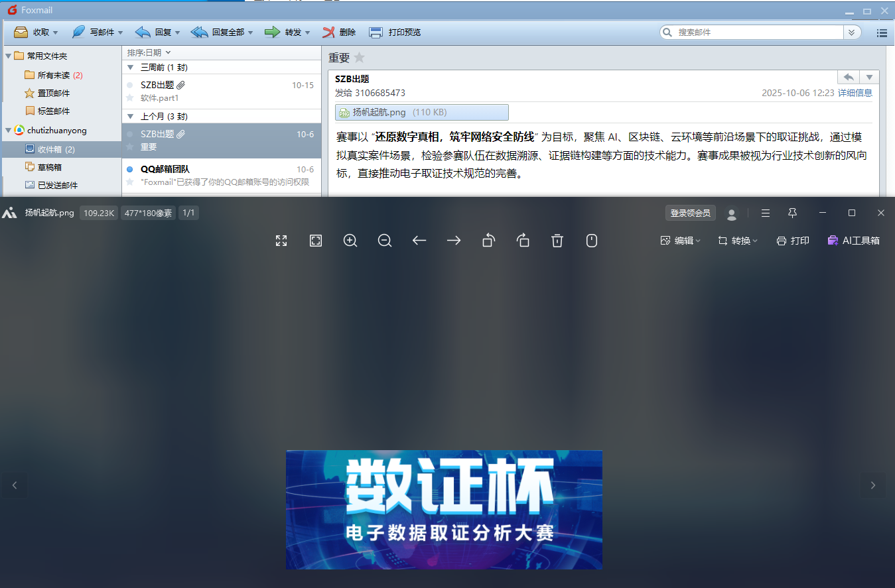The image size is (895, 588).
Task: Enter fullscreen view in the image viewer
Action: click(281, 241)
